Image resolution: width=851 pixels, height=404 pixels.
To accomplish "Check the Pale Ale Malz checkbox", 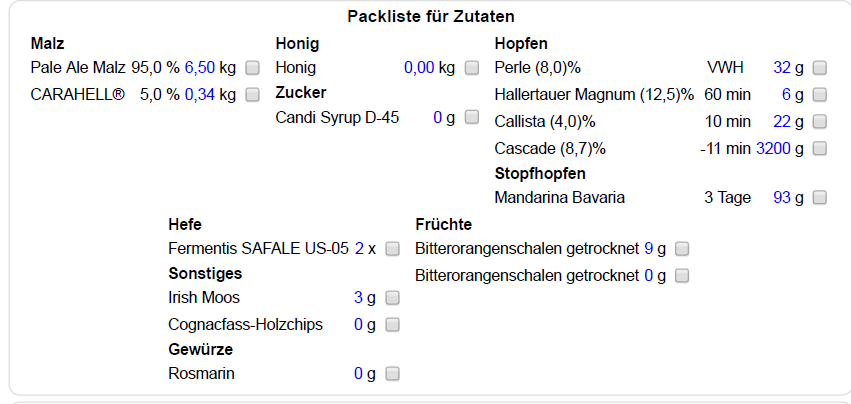I will coord(253,68).
